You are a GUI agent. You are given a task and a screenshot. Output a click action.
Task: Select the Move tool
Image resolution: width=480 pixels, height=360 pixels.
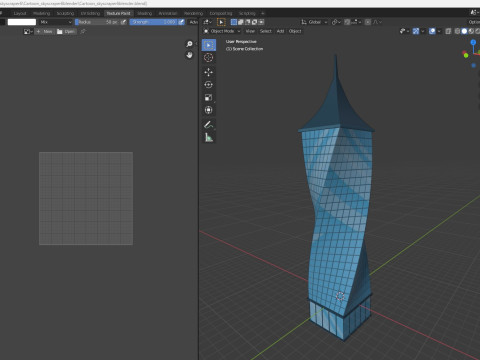pos(209,72)
